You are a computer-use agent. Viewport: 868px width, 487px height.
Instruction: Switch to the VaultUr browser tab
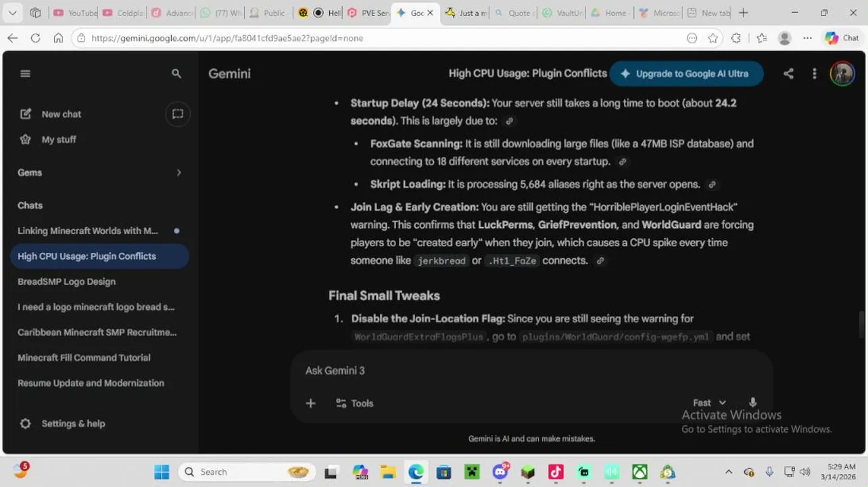[x=562, y=13]
